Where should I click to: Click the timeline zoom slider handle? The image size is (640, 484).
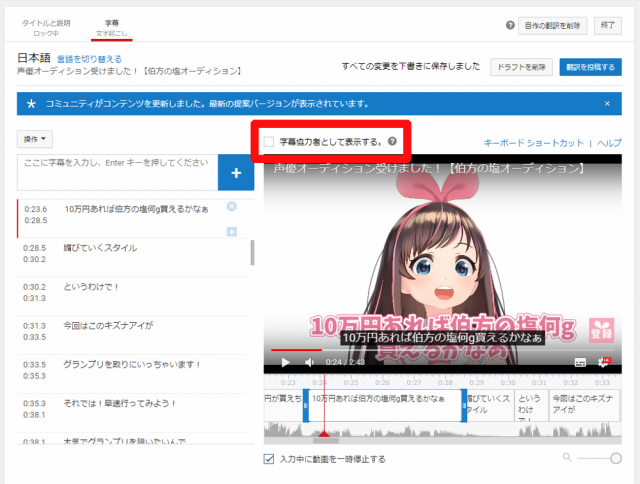tap(616, 458)
